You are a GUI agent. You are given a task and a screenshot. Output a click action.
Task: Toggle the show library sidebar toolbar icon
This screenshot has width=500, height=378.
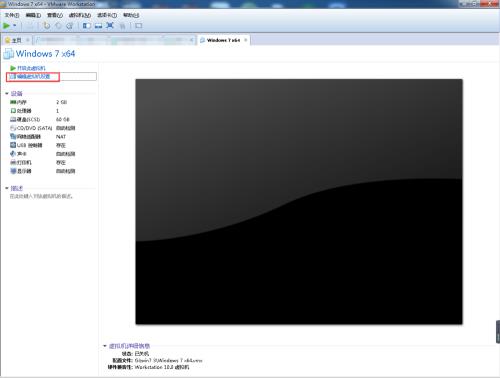(87, 26)
